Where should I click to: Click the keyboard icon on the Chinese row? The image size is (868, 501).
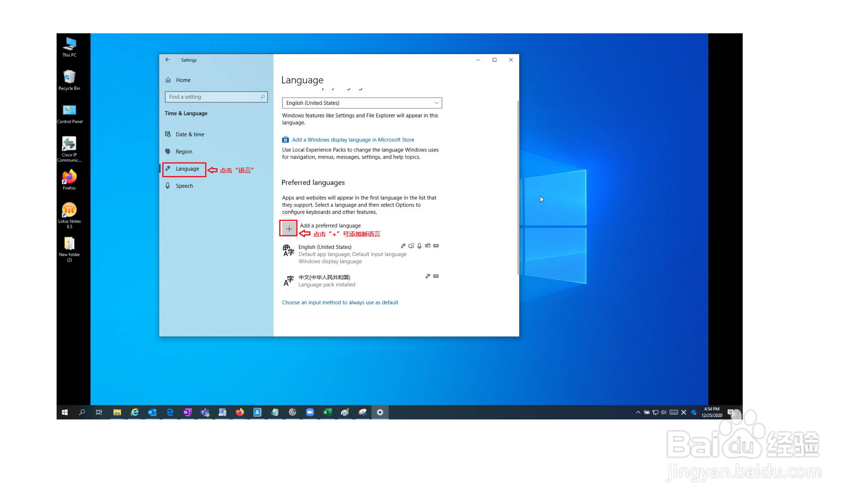[x=436, y=276]
